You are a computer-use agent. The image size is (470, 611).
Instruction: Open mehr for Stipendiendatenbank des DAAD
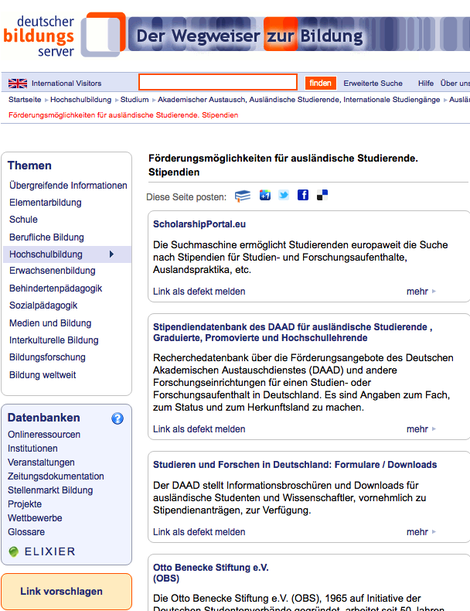click(421, 429)
